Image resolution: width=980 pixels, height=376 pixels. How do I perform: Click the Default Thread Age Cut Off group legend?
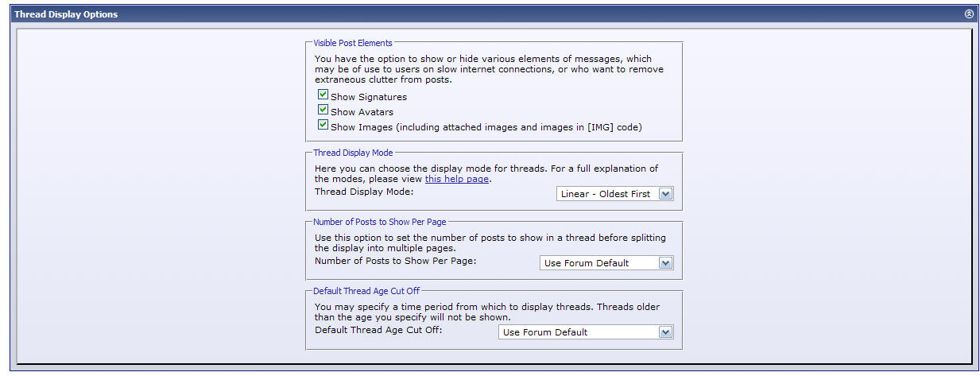tap(366, 291)
